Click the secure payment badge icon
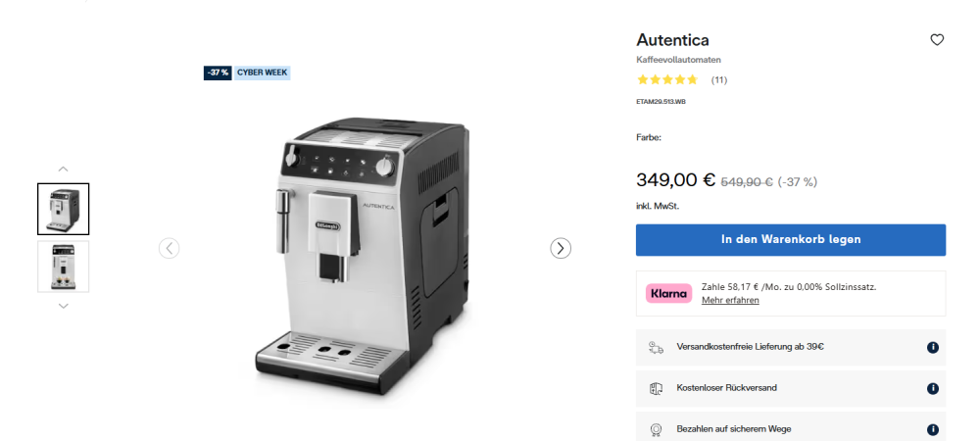Image resolution: width=980 pixels, height=441 pixels. pos(656,430)
